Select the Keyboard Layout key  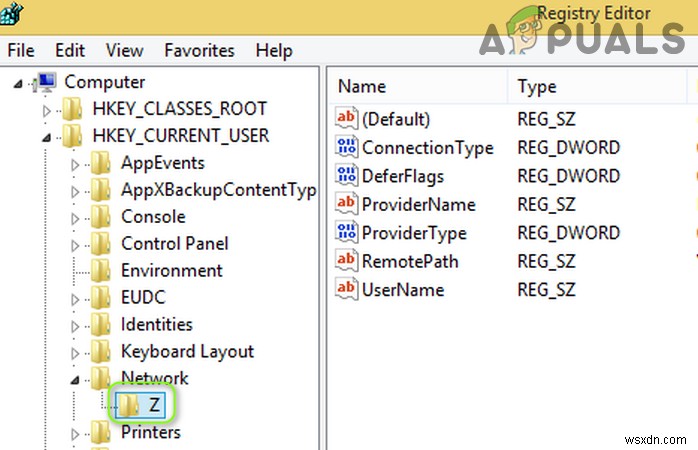click(187, 351)
